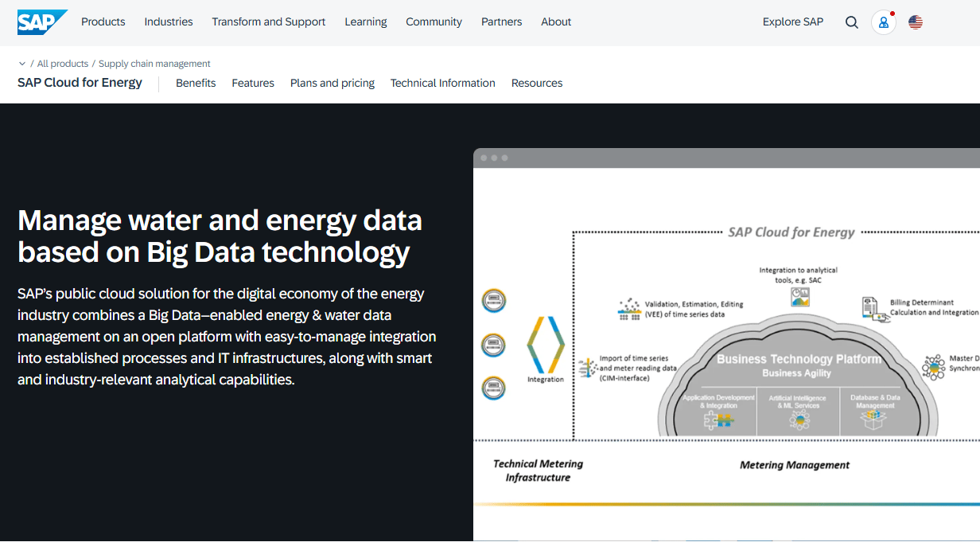
Task: Open Transform and Support menu
Action: pyautogui.click(x=269, y=21)
